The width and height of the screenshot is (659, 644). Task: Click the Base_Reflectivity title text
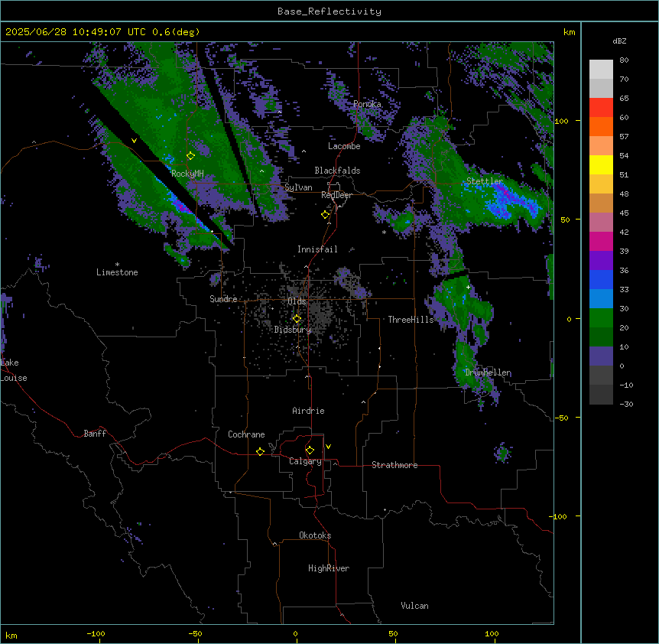[329, 11]
